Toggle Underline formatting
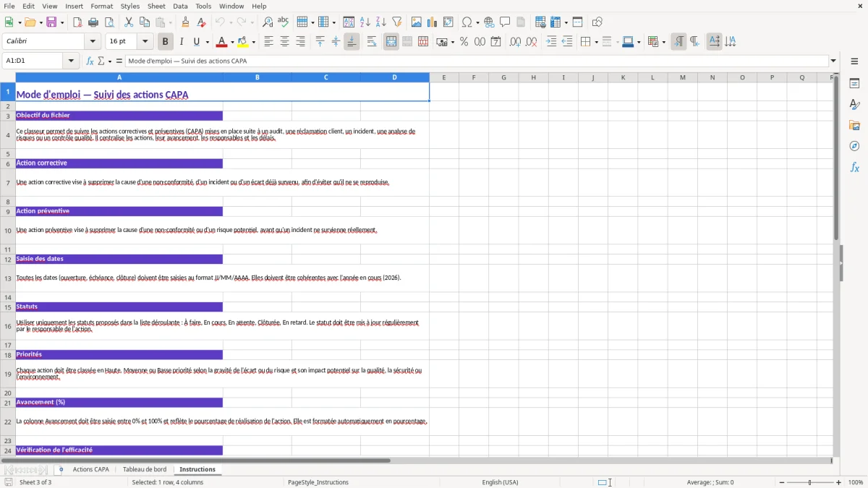The height and width of the screenshot is (488, 868). click(197, 42)
